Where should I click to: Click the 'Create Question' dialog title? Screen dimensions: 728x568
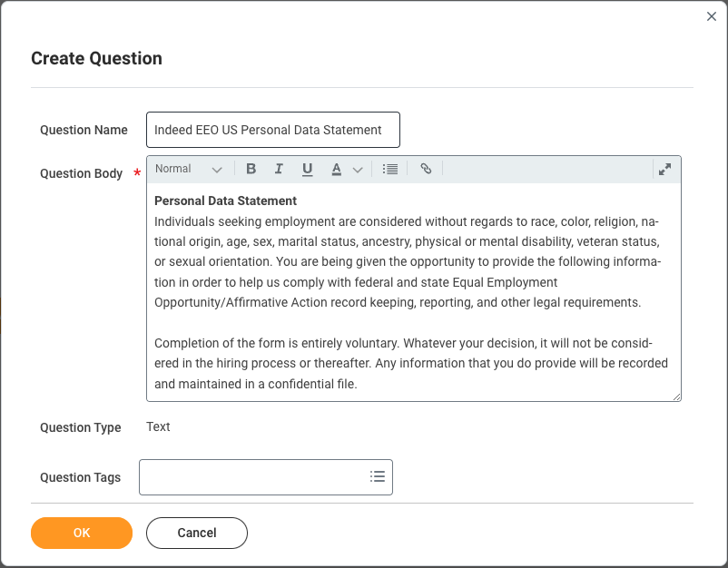point(96,58)
